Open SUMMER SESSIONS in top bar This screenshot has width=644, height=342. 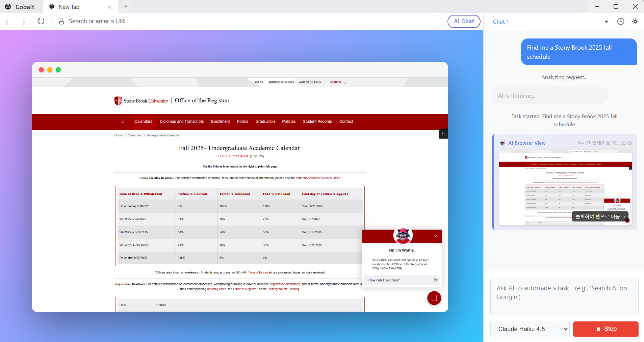pos(281,82)
